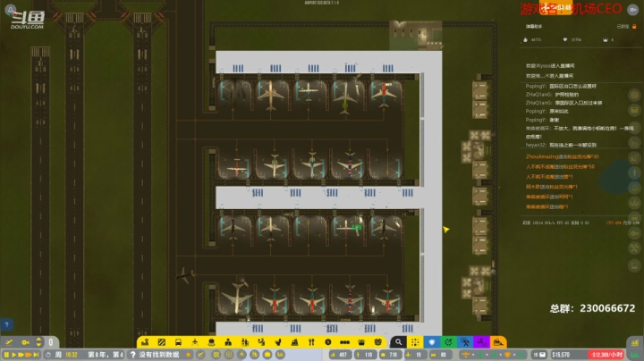The image size is (644, 361).
Task: Open the structures build menu (crane icon)
Action: (x=145, y=342)
